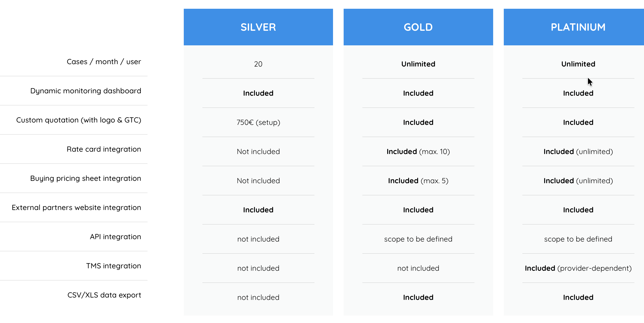644x323 pixels.
Task: Click Custom quotation (with logo & GTC) label
Action: tap(79, 120)
